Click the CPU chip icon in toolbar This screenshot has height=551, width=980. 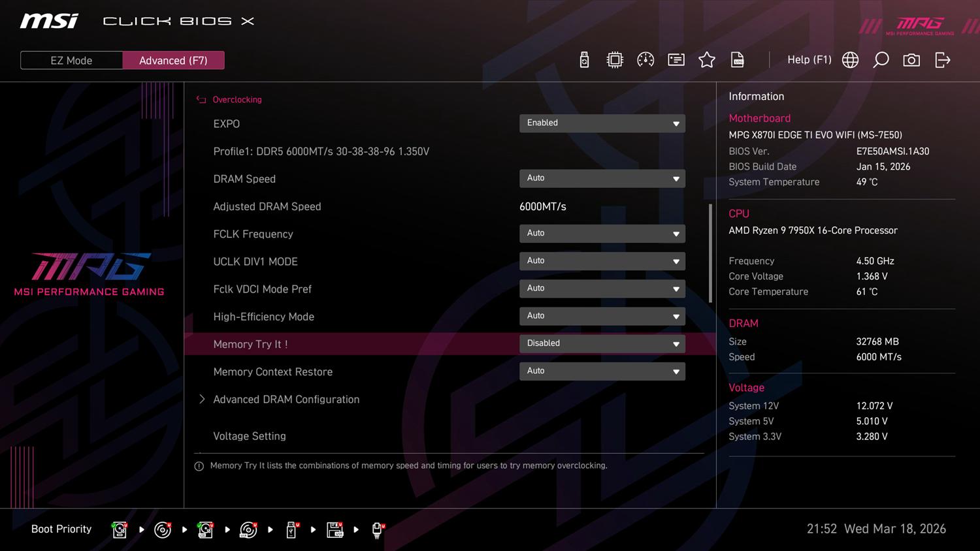tap(615, 60)
